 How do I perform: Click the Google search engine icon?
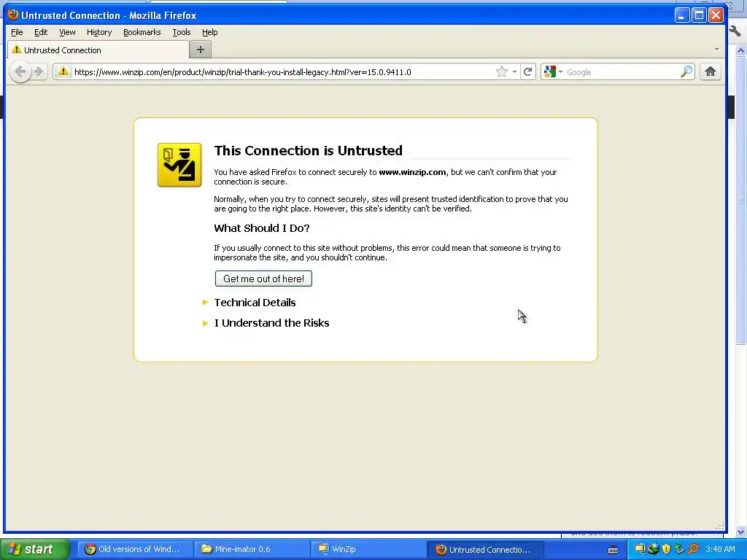550,72
